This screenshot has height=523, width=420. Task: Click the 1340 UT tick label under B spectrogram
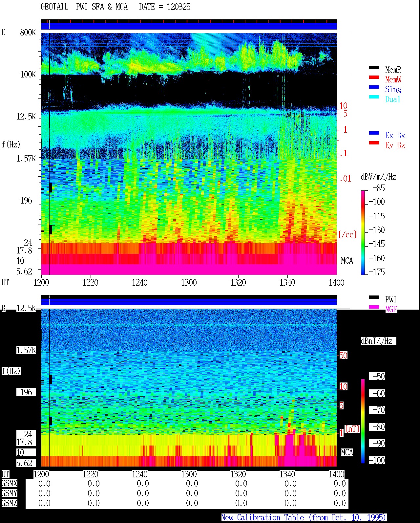click(287, 474)
